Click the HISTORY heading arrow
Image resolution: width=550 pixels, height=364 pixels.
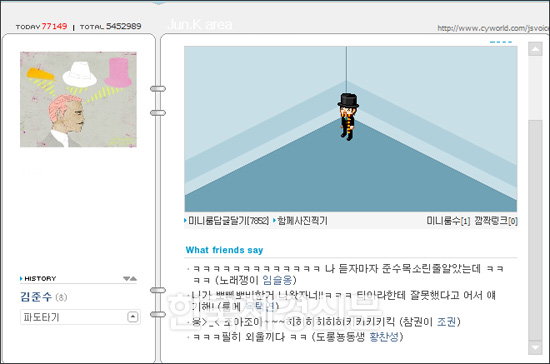click(21, 278)
